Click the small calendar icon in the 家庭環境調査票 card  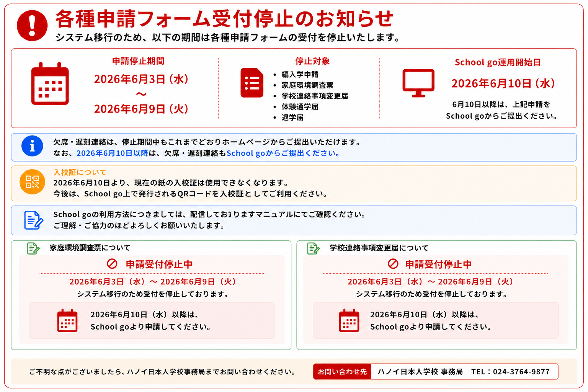point(67,320)
